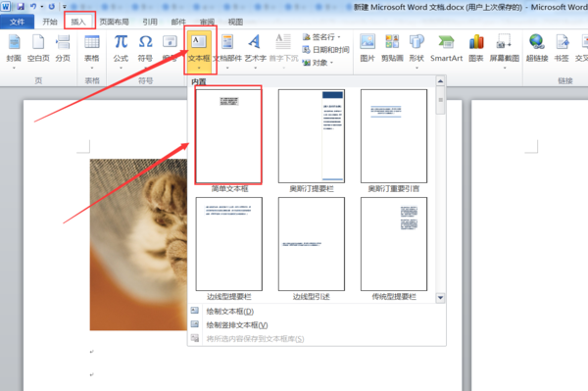Image resolution: width=588 pixels, height=391 pixels.
Task: Select the Simple Text Box (简单文本框) thumbnail
Action: 228,135
